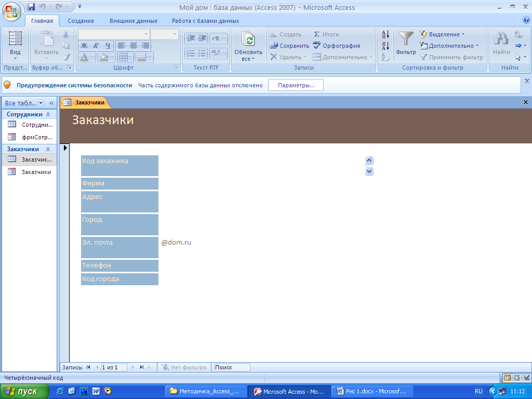Go to last record button
The height and width of the screenshot is (399, 532).
coord(141,367)
